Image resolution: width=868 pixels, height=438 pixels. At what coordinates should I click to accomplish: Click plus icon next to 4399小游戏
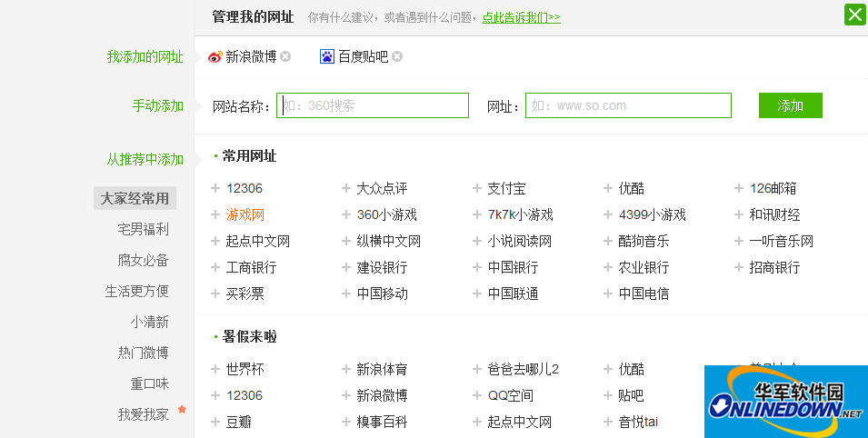coord(608,214)
